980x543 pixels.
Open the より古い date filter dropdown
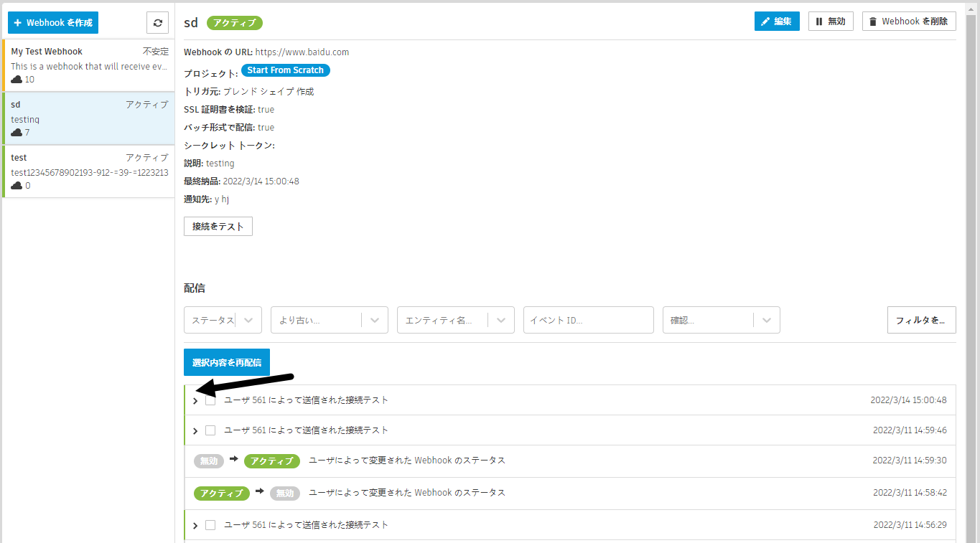[329, 320]
